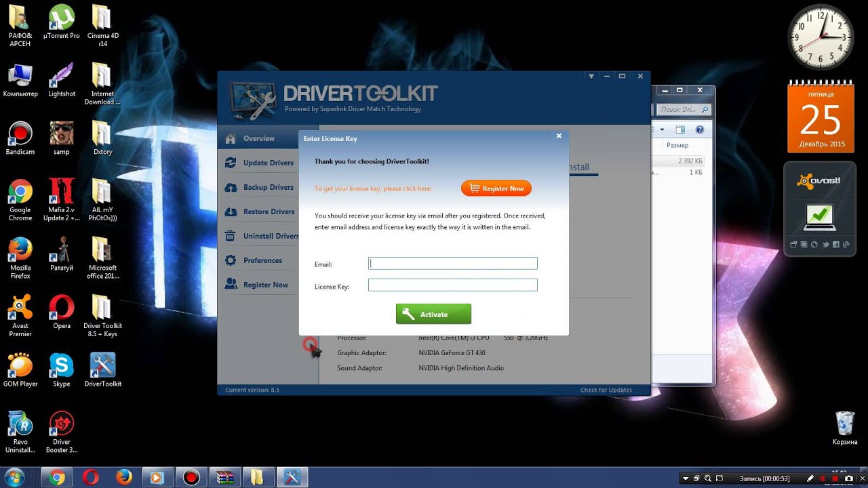Select the 1 КБ file row
The height and width of the screenshot is (488, 868).
(x=678, y=173)
